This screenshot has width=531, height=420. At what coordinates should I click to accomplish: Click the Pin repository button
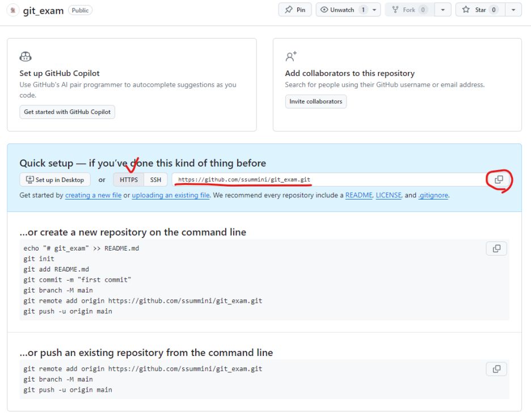coord(295,10)
